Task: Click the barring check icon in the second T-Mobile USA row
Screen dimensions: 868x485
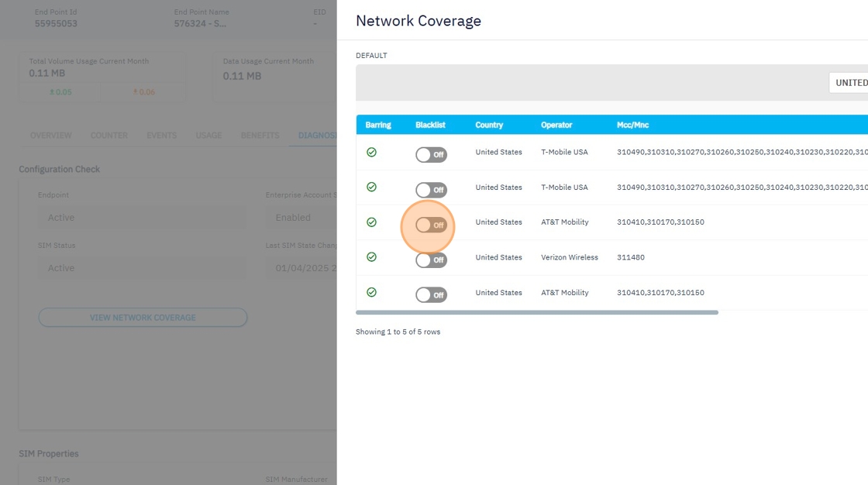Action: click(371, 187)
